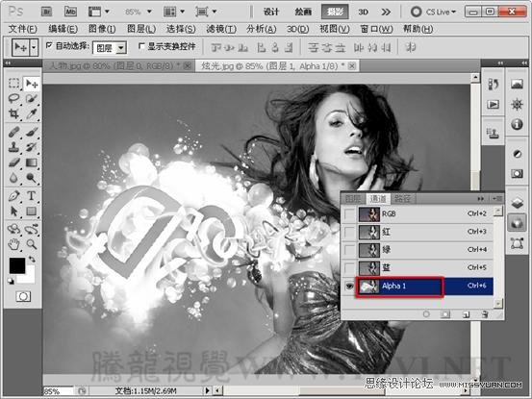
Task: Switch to the 路径 panel tab
Action: 402,199
